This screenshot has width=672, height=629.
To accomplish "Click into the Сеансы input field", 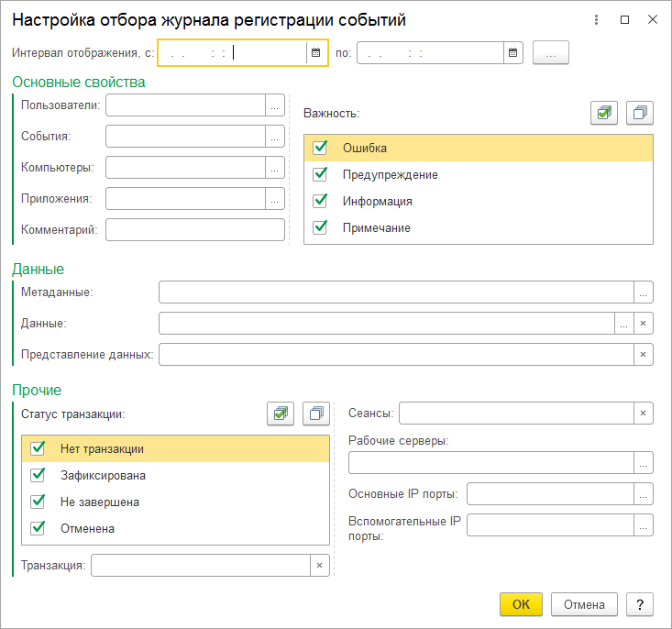I will point(516,414).
